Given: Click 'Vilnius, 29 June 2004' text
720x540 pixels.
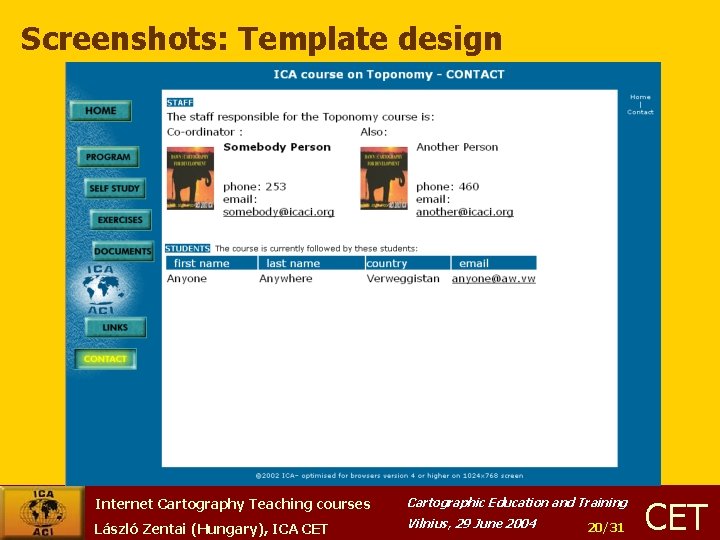Looking at the screenshot, I should click(x=472, y=523).
